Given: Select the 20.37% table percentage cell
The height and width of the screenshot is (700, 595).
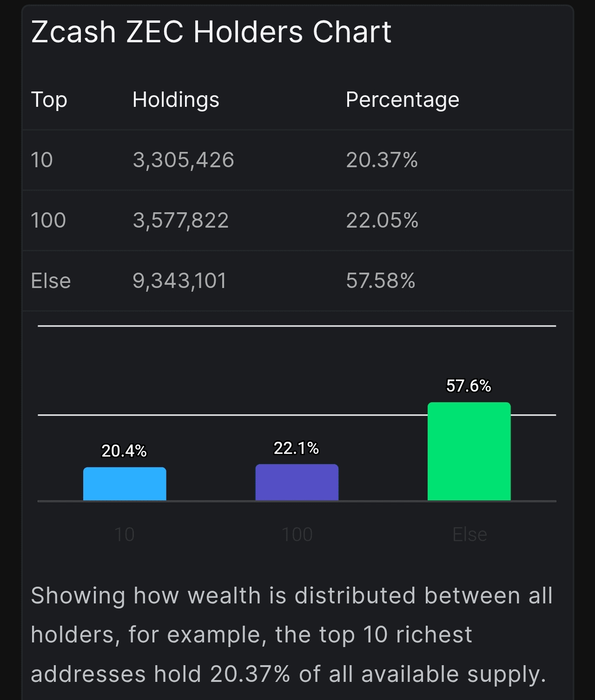Looking at the screenshot, I should [x=382, y=160].
